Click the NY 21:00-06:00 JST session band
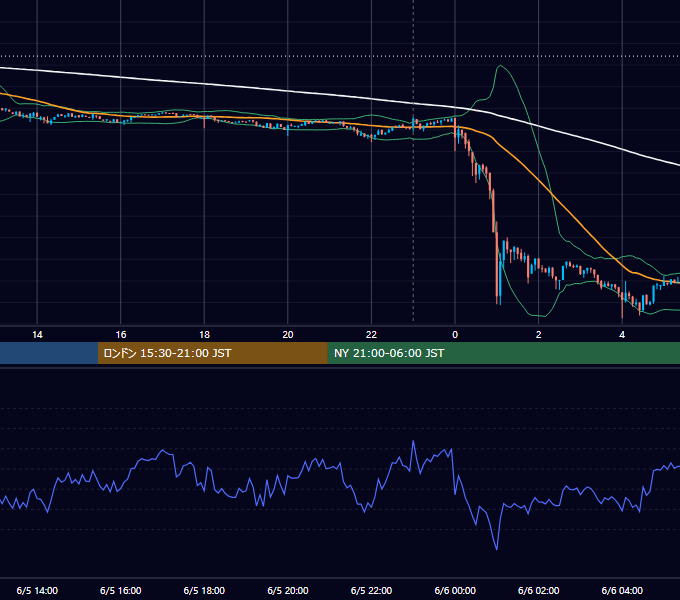The height and width of the screenshot is (600, 680). (503, 353)
